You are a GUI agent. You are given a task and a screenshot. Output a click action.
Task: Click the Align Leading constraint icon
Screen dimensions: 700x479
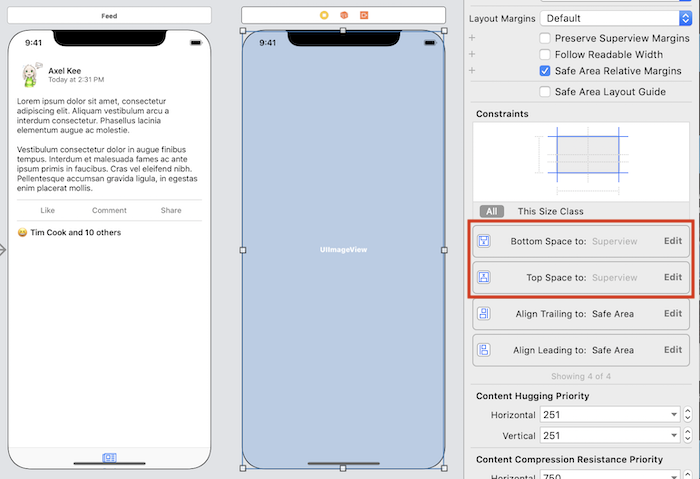[x=484, y=350]
